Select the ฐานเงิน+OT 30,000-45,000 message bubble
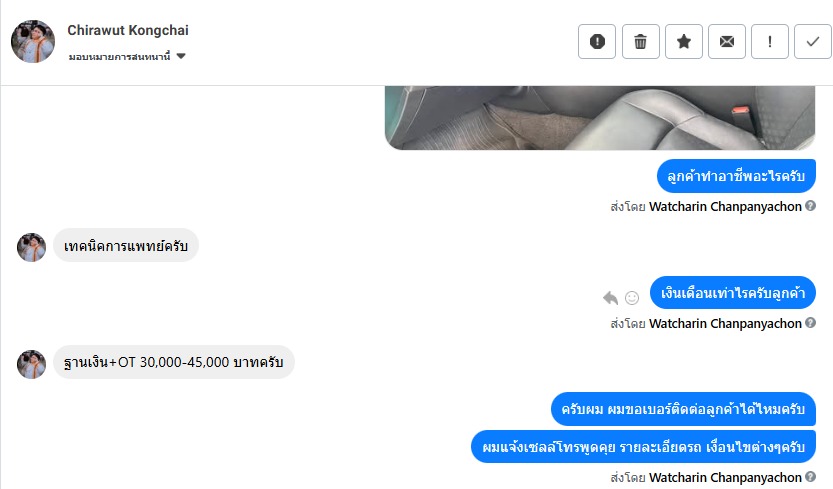The image size is (833, 489). (x=174, y=362)
